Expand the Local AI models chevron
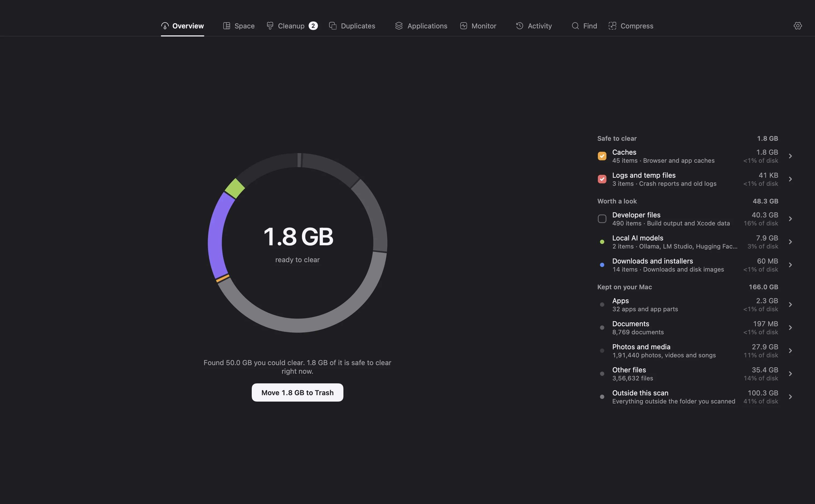Image resolution: width=815 pixels, height=504 pixels. click(790, 242)
